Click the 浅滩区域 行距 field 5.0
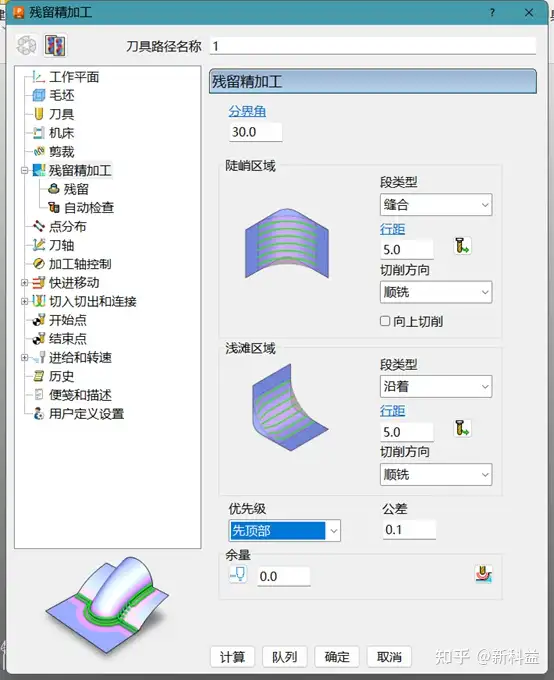The height and width of the screenshot is (680, 554). [406, 432]
